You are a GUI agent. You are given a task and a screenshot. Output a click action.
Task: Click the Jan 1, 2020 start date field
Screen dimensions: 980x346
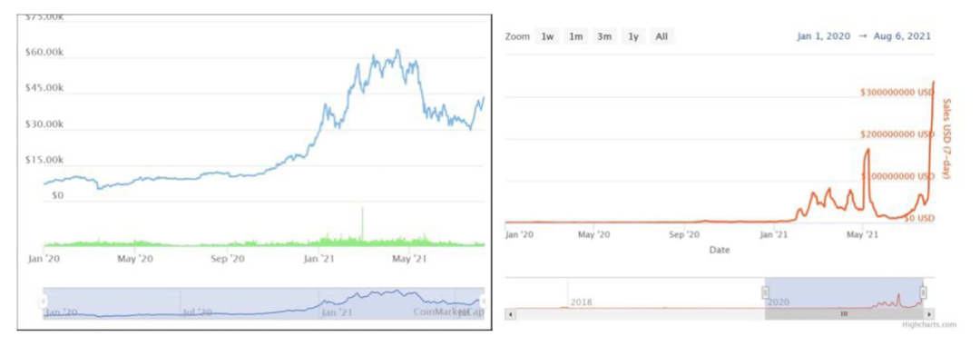[x=823, y=36]
